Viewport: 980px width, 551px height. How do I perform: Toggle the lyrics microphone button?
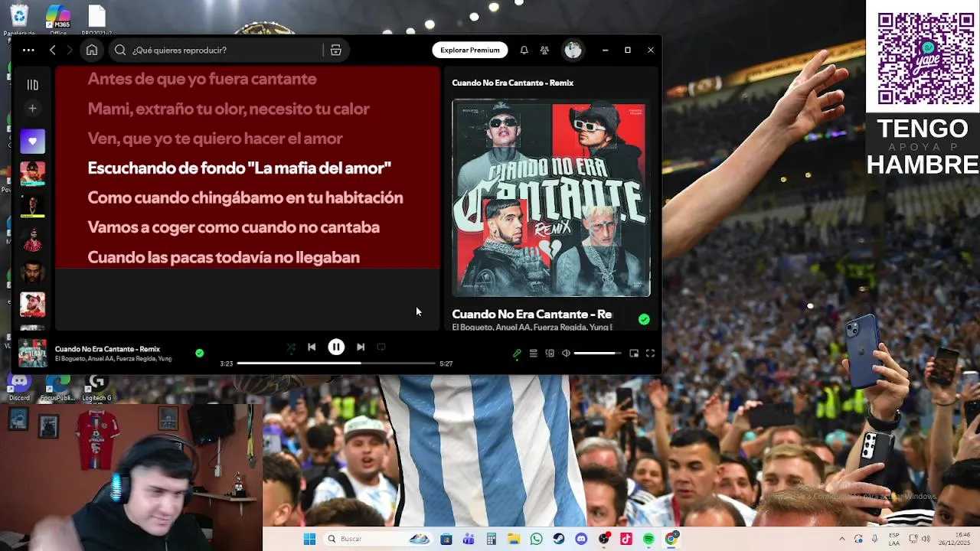517,354
